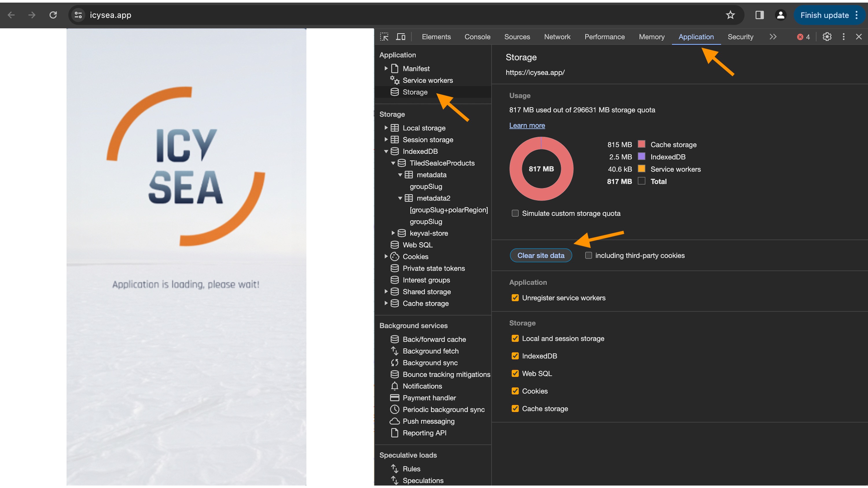Click the error count badge
Image resolution: width=868 pixels, height=488 pixels.
tap(803, 37)
